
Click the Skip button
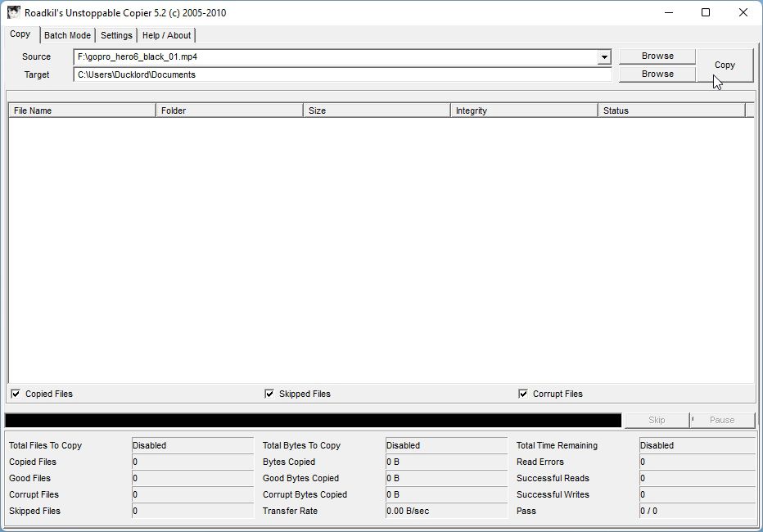pyautogui.click(x=657, y=420)
